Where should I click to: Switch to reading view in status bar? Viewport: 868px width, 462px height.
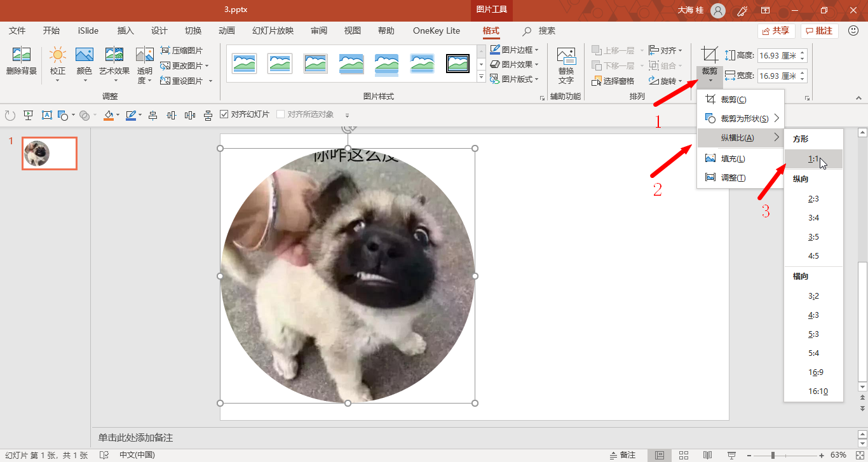[707, 455]
